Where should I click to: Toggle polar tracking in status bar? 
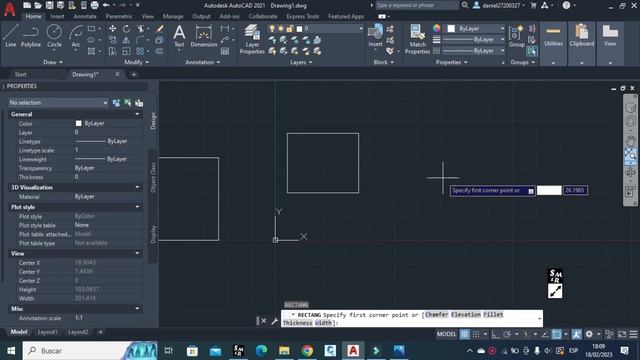click(507, 334)
